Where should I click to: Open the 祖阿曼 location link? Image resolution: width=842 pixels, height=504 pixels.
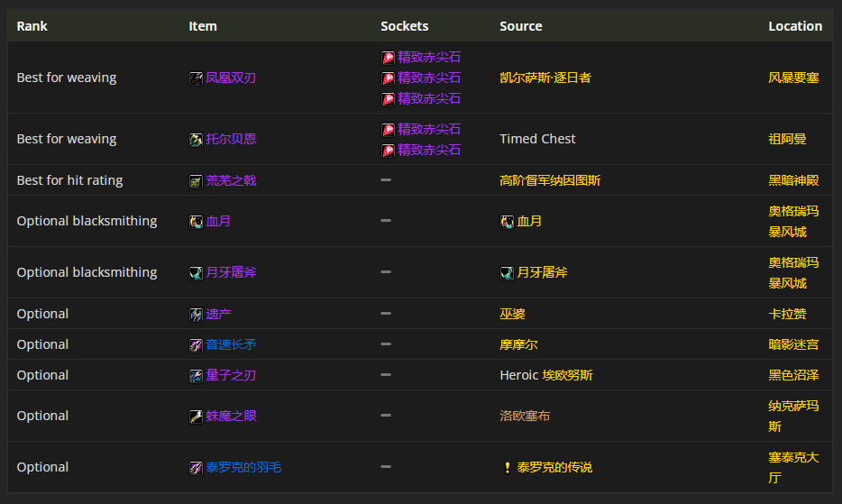[787, 140]
